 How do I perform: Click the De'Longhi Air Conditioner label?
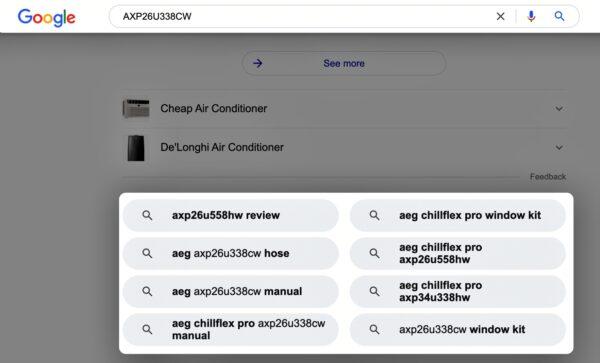point(222,147)
